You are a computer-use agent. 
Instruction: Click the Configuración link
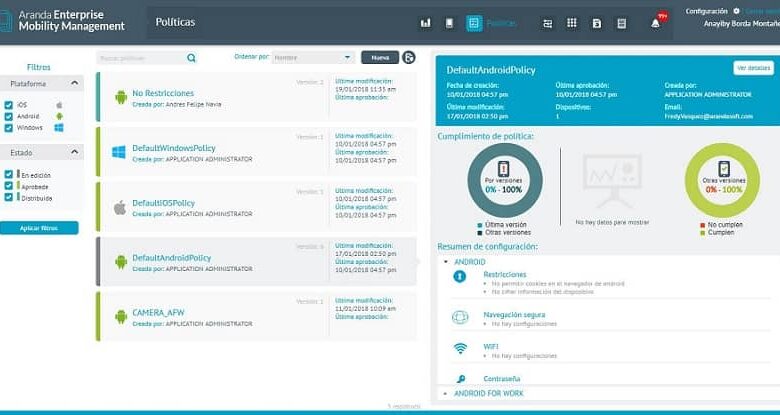[x=706, y=11]
